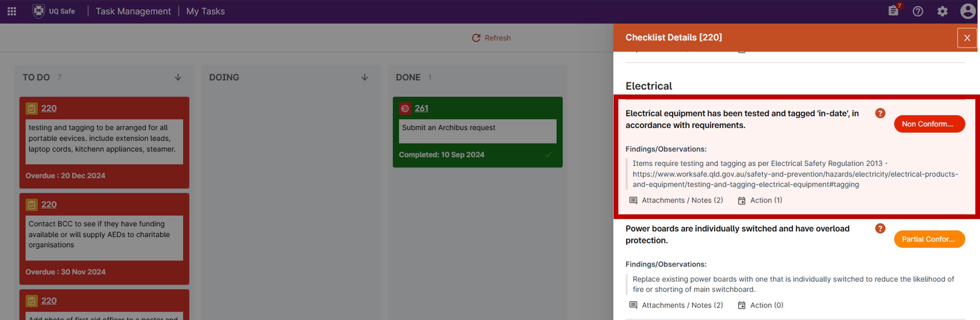Click the Power boards individually switched question text
Viewport: 980px width, 320px height.
click(x=737, y=234)
